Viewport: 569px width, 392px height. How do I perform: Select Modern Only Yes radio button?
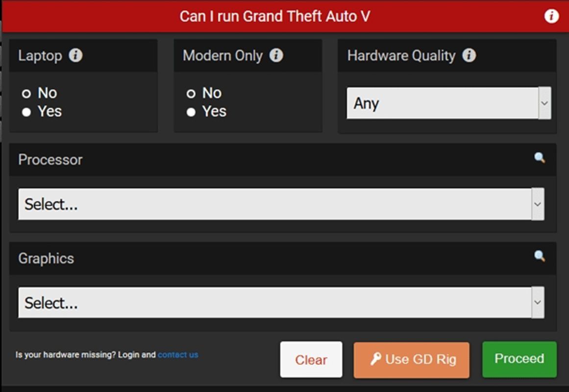coord(191,112)
